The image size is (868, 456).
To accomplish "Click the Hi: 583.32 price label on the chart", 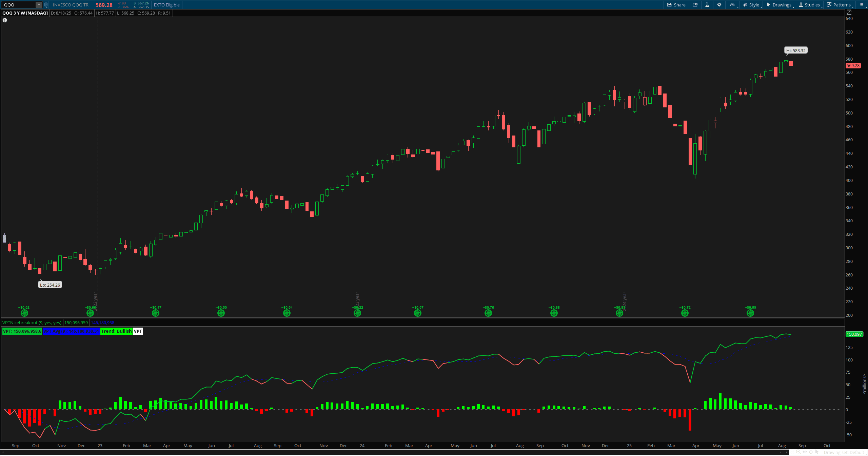I will tap(796, 50).
